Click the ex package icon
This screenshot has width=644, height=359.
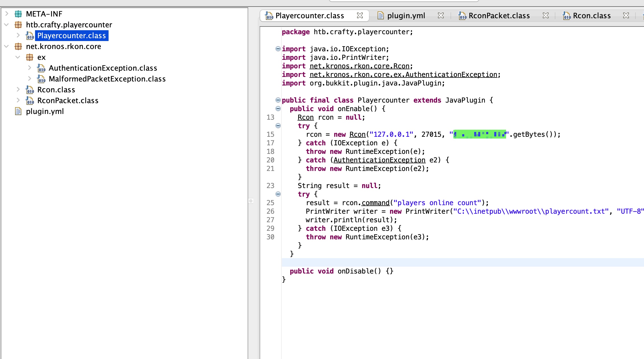30,57
